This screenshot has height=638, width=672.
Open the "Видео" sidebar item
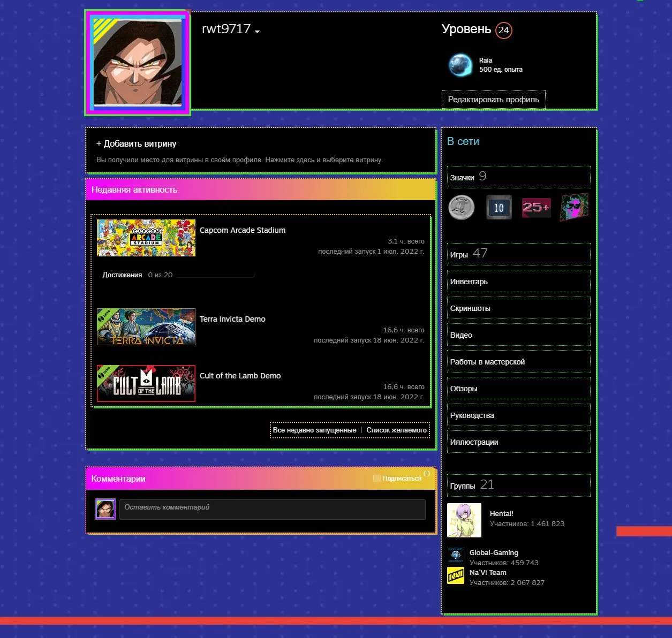[x=519, y=335]
